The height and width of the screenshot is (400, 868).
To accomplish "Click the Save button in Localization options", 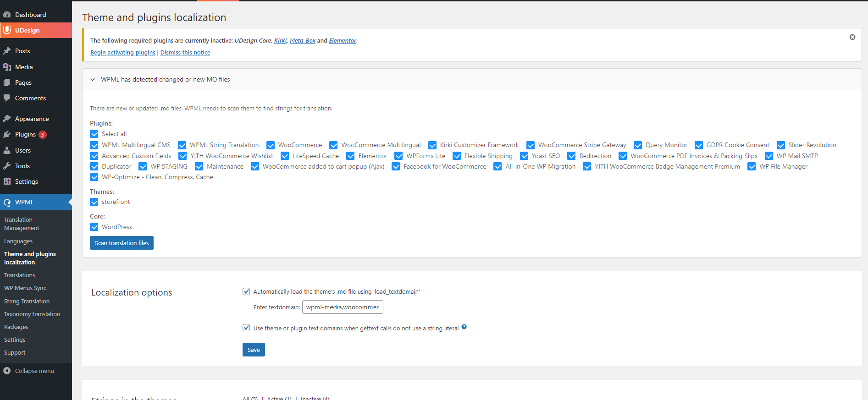I will tap(254, 350).
